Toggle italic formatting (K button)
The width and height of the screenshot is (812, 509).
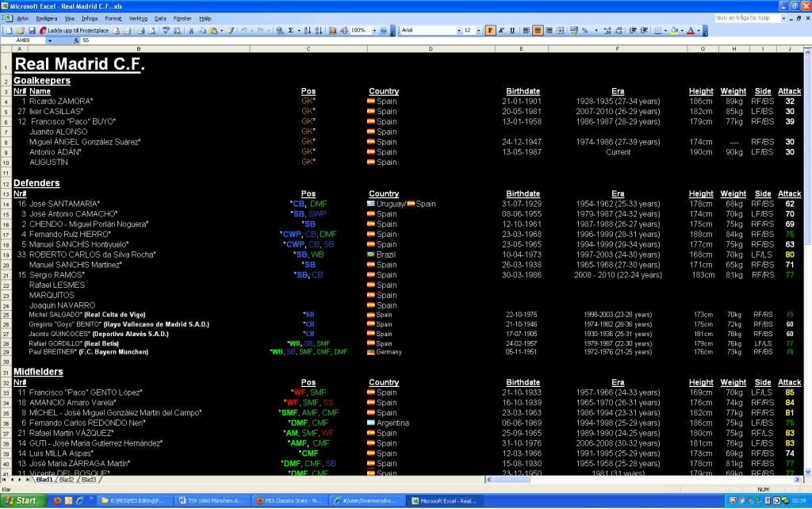point(501,31)
